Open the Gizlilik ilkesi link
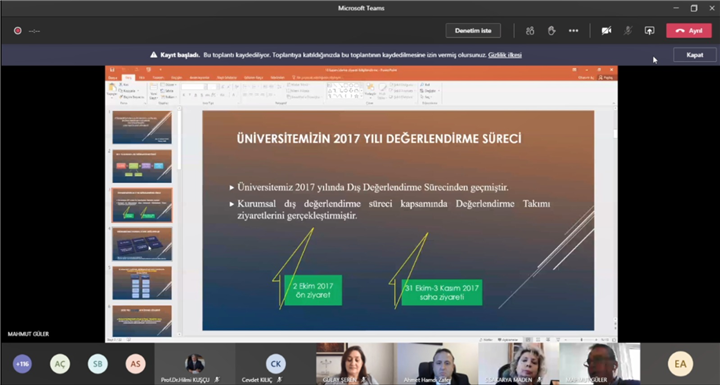 point(505,55)
